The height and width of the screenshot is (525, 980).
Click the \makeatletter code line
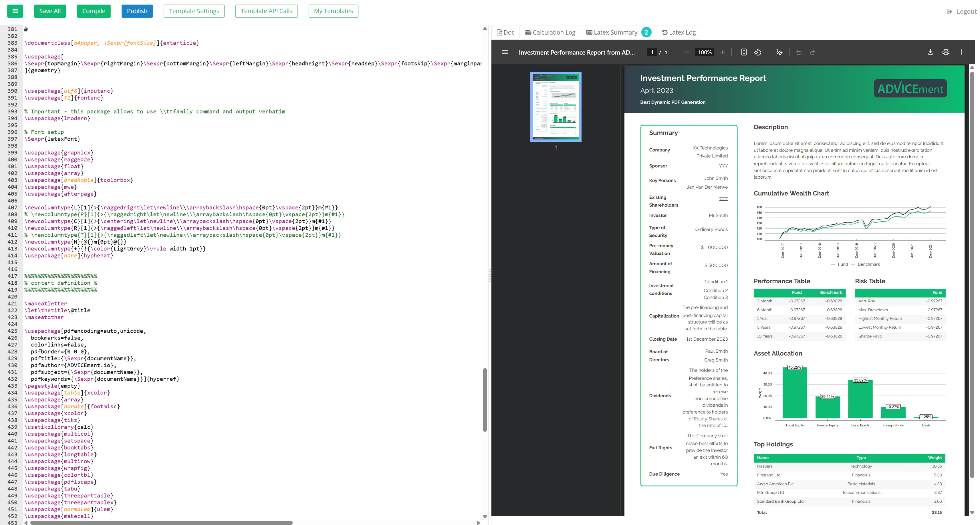coord(46,303)
